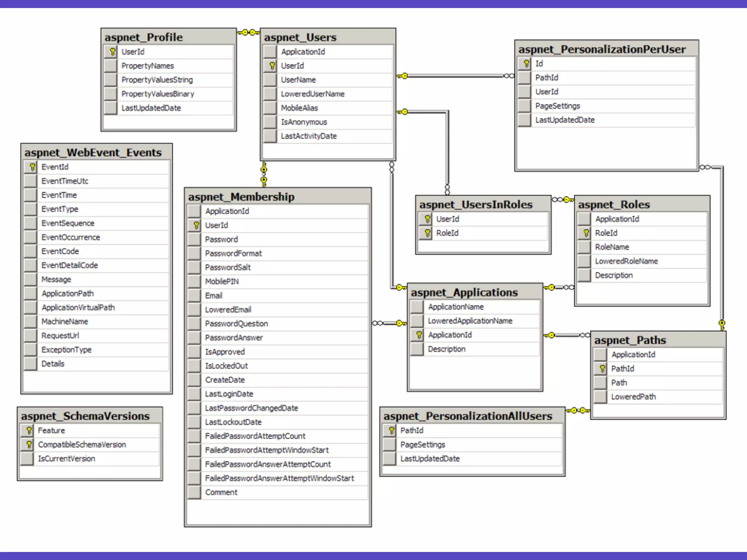Click the relationship connector between aspnet_Users and aspnet_Membership
Screen dimensions: 747x560
[264, 174]
